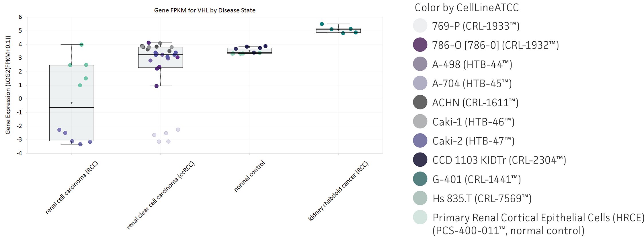Click the Gene Expression y-axis title
Viewport: 644px width, 237px height.
coord(8,85)
